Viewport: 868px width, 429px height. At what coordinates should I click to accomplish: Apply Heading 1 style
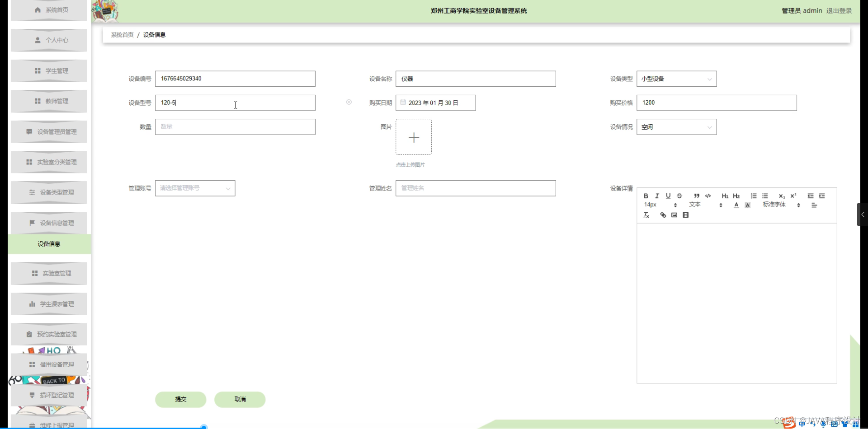(725, 196)
